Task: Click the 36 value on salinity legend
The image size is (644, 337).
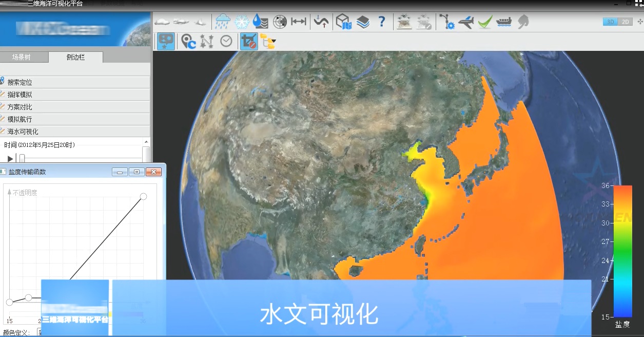Action: (605, 185)
